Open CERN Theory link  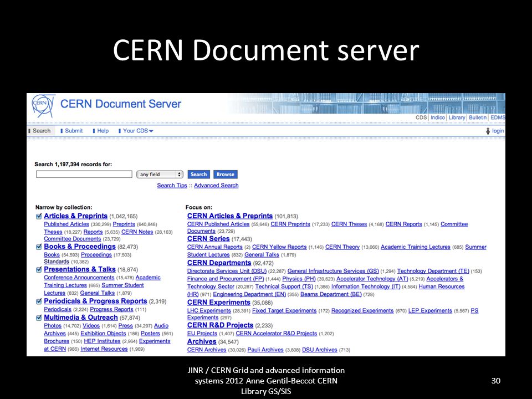point(342,247)
